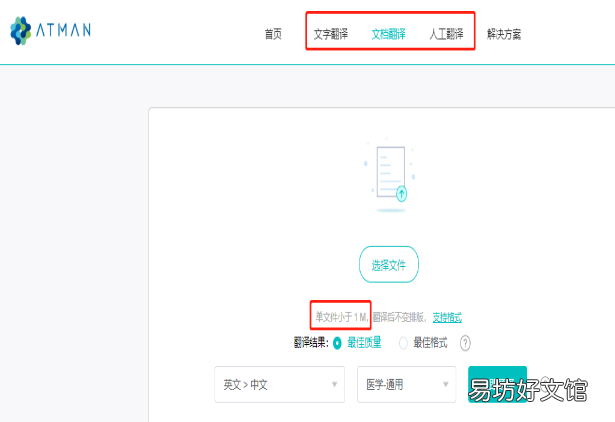
Task: Open the 人工翻译 page
Action: 446,34
